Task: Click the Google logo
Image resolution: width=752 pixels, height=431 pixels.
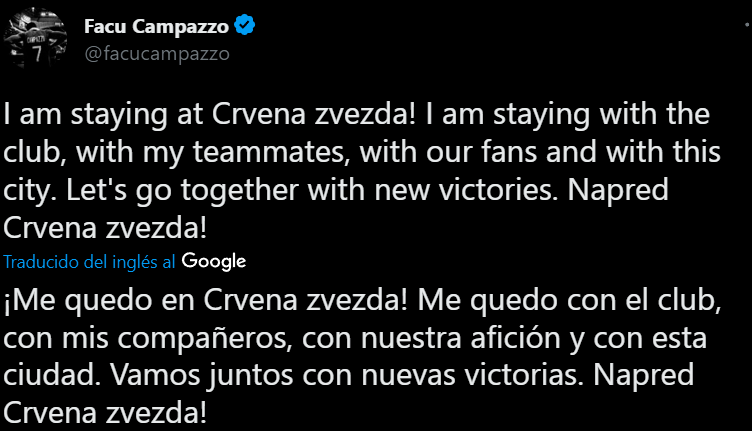Action: pyautogui.click(x=214, y=261)
